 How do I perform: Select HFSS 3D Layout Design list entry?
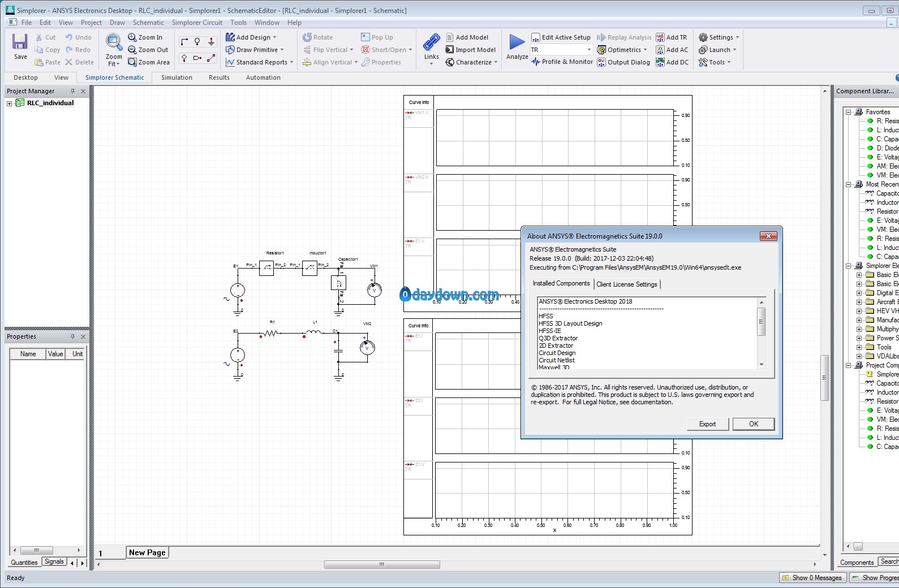click(x=570, y=323)
